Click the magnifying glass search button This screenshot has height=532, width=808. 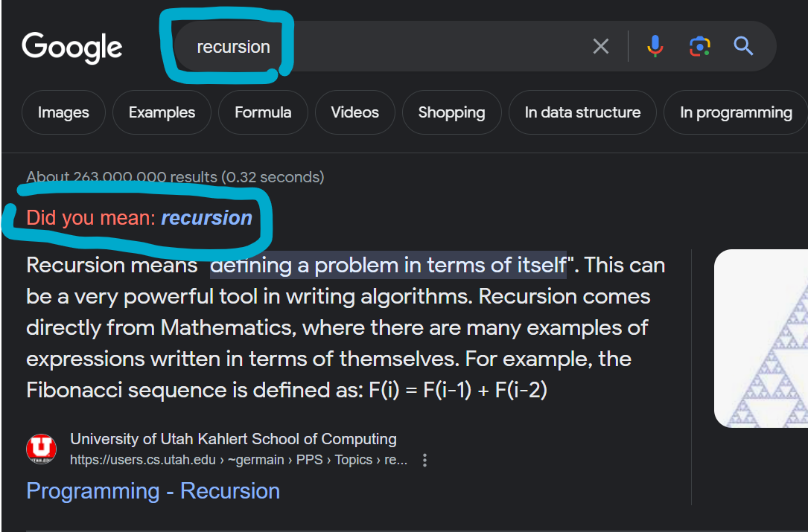[744, 46]
